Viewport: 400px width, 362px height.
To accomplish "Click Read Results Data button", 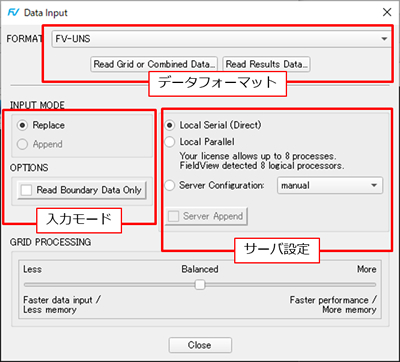I will click(266, 64).
